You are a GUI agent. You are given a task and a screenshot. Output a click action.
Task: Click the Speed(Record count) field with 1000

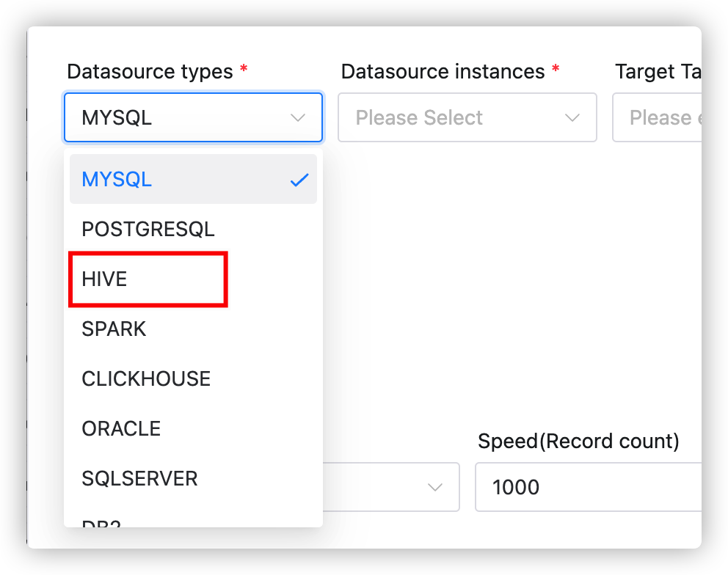[x=589, y=487]
